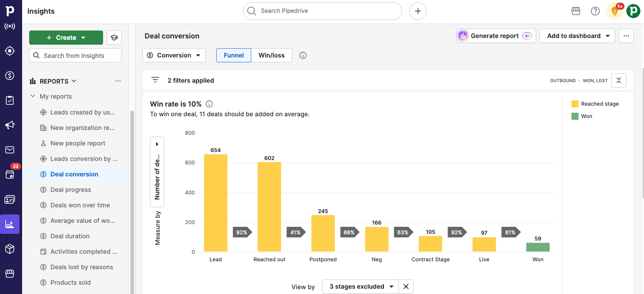Open the Deal progress report
This screenshot has height=294, width=644.
[x=71, y=190]
